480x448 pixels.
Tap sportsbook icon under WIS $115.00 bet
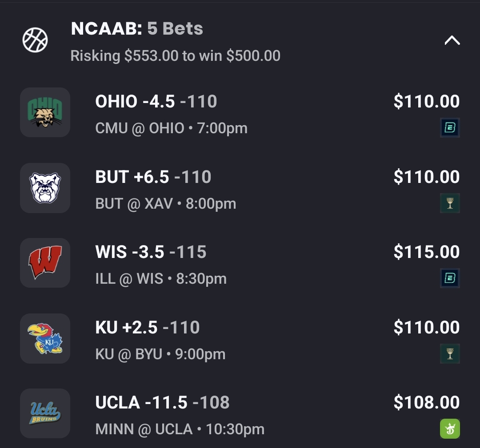point(450,278)
